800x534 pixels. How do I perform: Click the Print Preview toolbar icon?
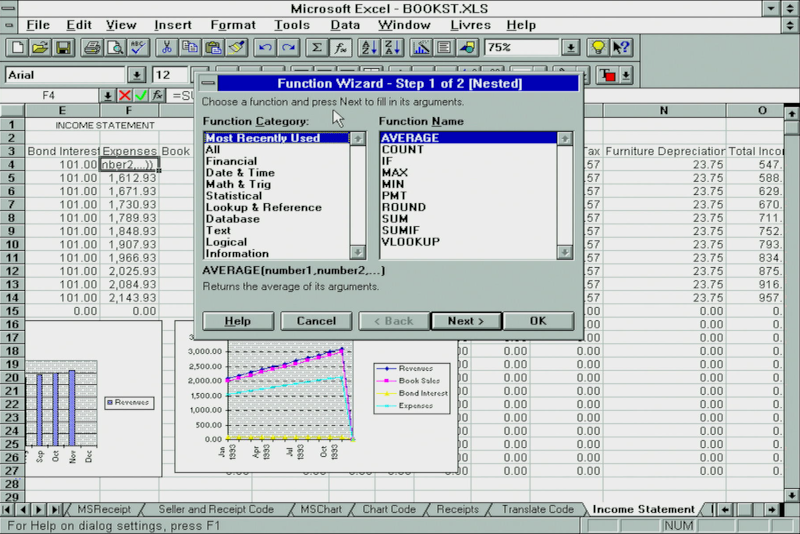click(x=115, y=47)
